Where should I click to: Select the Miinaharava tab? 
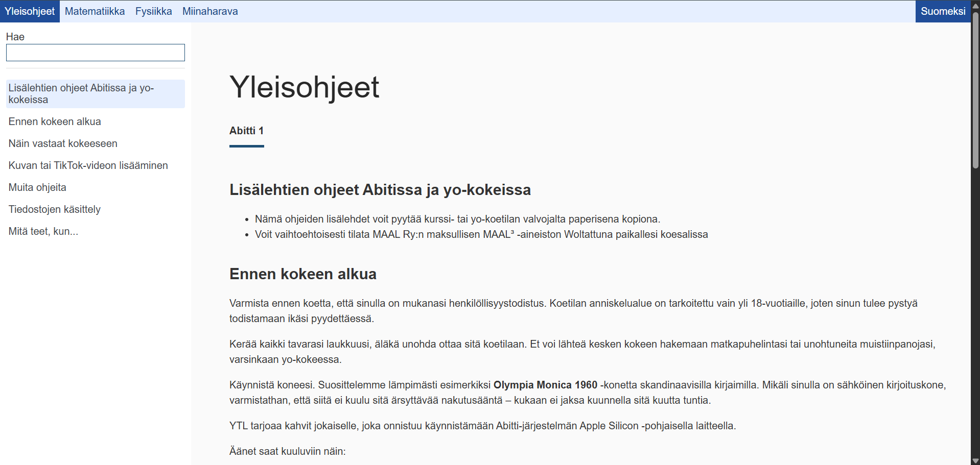[210, 11]
